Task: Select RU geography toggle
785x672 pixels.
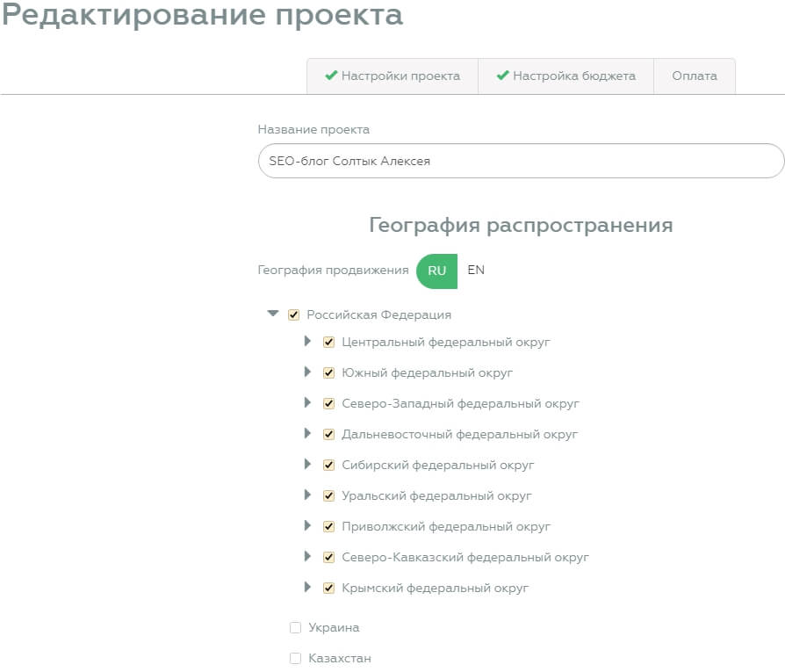Action: [x=436, y=271]
